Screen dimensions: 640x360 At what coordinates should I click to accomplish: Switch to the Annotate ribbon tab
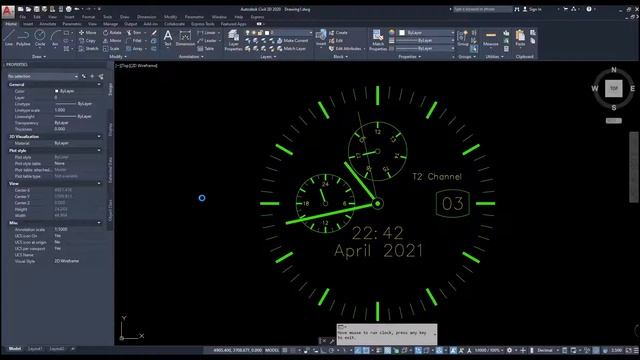click(x=48, y=24)
